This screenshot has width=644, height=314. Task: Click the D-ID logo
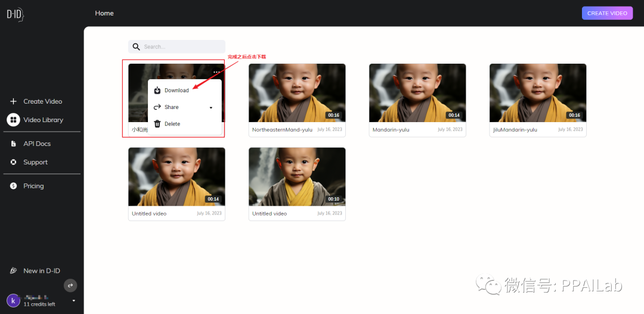click(x=15, y=14)
